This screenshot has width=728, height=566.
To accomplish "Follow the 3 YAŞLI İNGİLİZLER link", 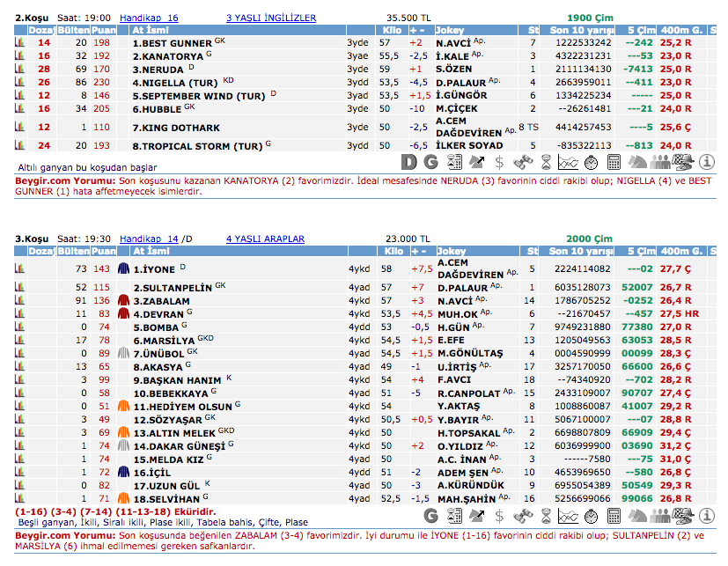I will click(271, 18).
